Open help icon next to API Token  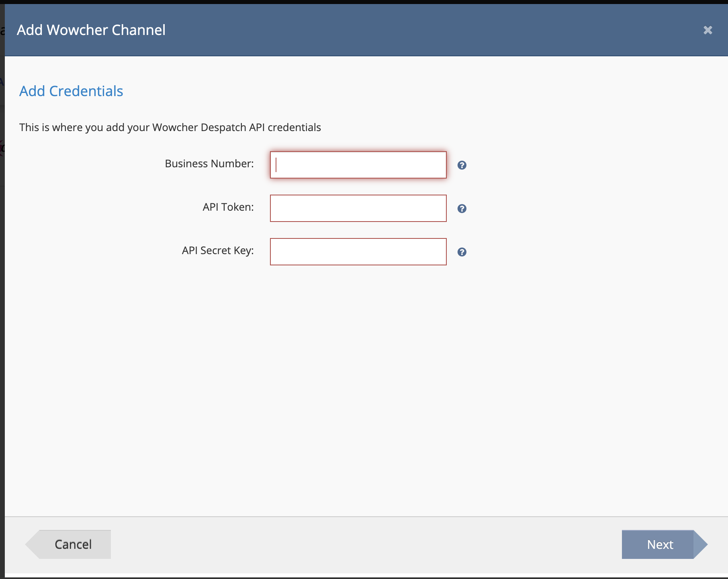tap(462, 209)
